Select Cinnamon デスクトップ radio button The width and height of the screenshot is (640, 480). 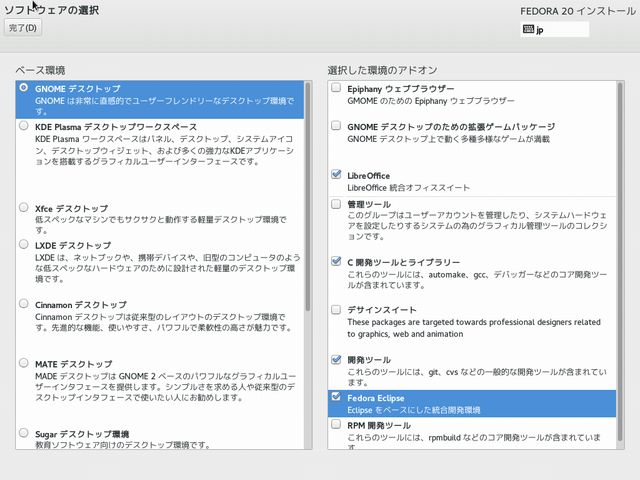tap(24, 304)
